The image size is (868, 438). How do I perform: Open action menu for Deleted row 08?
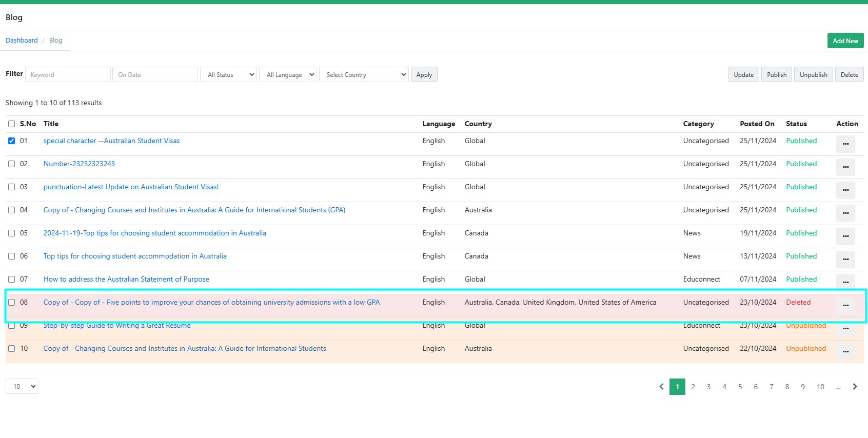(x=845, y=306)
